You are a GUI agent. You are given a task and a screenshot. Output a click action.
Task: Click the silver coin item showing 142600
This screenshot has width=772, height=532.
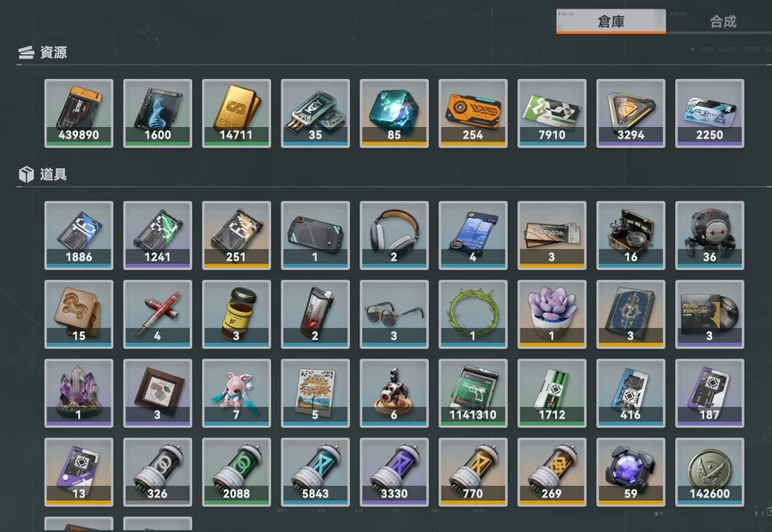709,472
